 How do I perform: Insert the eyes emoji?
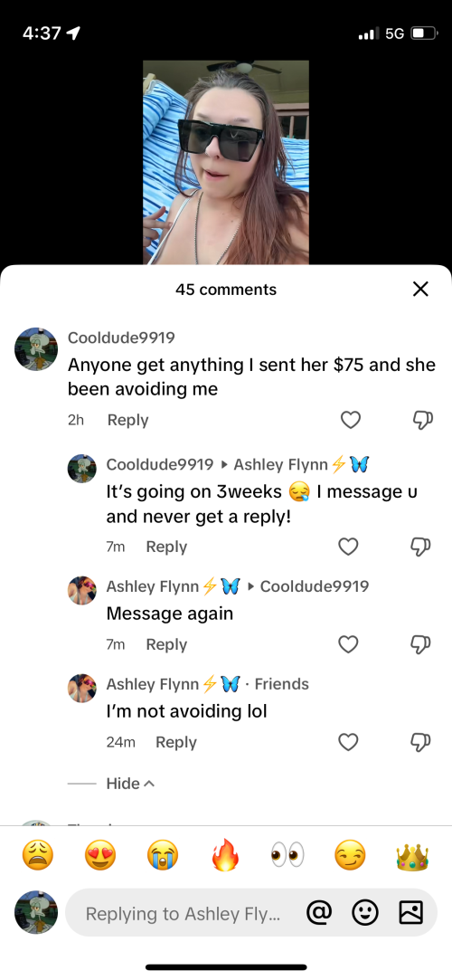(x=287, y=855)
